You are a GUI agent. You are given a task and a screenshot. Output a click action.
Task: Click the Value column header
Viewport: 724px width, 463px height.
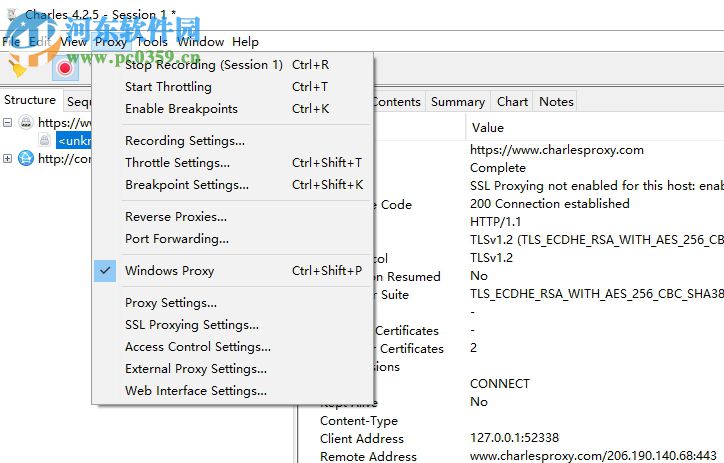(x=488, y=128)
